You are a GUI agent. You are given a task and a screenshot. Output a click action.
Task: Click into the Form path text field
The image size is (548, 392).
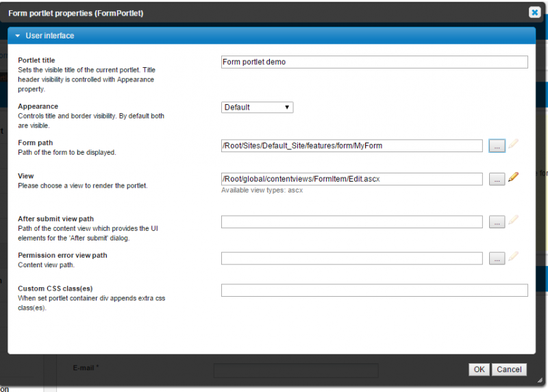click(x=351, y=146)
